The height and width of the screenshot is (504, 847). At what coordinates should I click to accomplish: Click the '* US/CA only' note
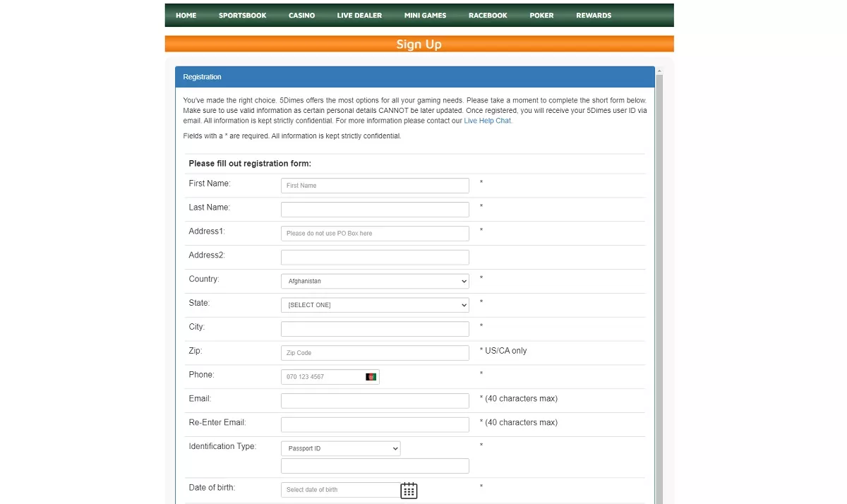point(503,351)
